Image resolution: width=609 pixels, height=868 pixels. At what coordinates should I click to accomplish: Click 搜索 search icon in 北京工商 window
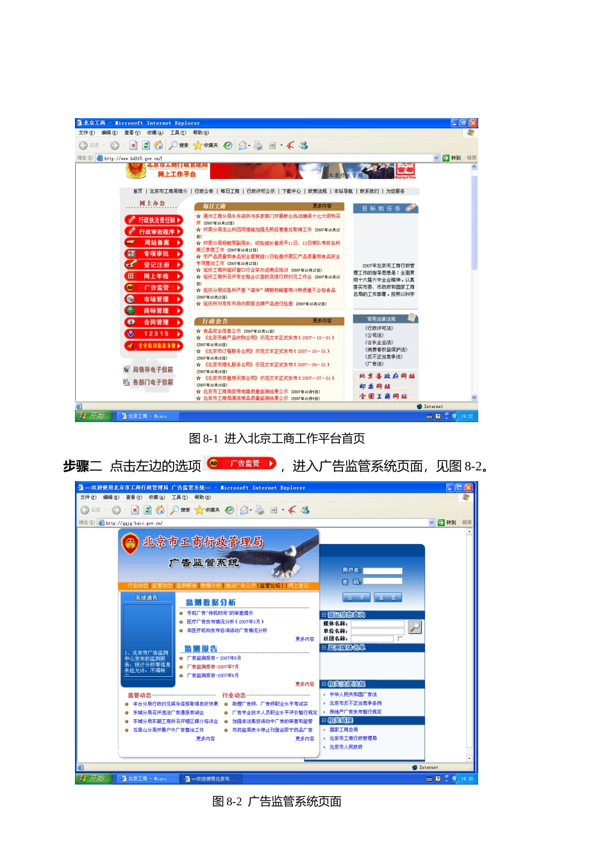173,146
